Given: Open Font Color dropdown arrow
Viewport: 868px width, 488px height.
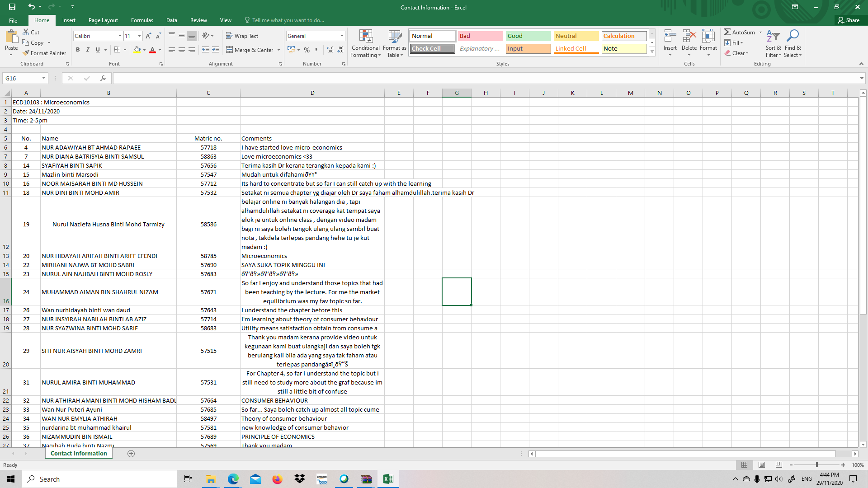Looking at the screenshot, I should [x=160, y=50].
